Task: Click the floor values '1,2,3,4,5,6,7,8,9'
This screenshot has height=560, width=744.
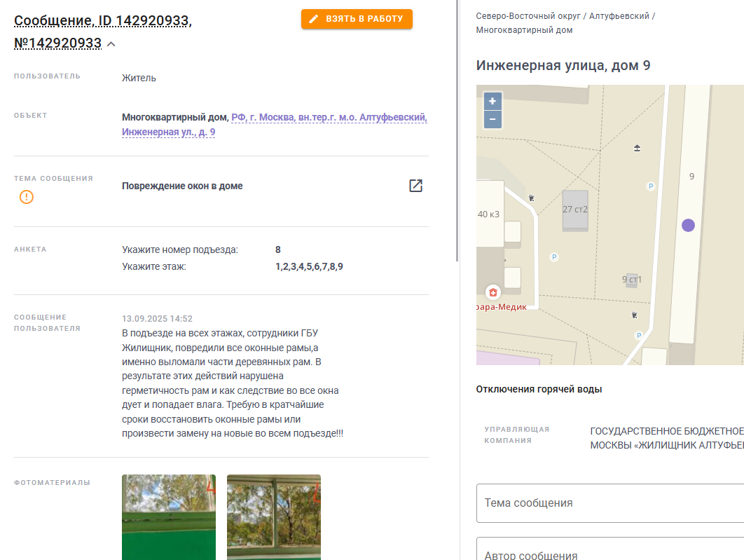Action: coord(309,267)
